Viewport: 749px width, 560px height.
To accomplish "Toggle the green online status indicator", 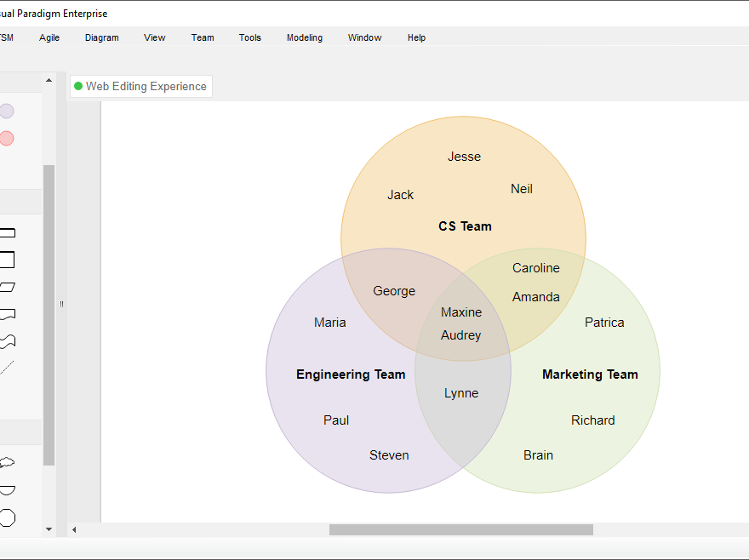I will pos(78,86).
